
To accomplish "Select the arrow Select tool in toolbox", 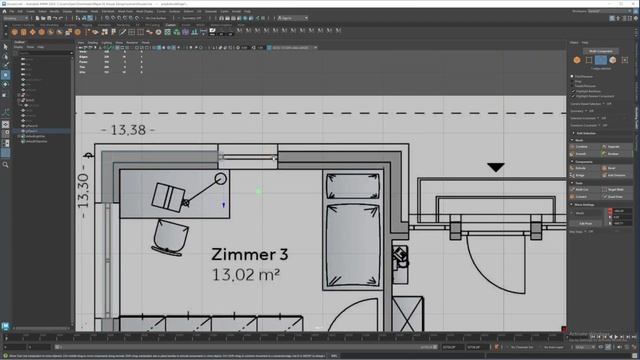I will (5, 47).
